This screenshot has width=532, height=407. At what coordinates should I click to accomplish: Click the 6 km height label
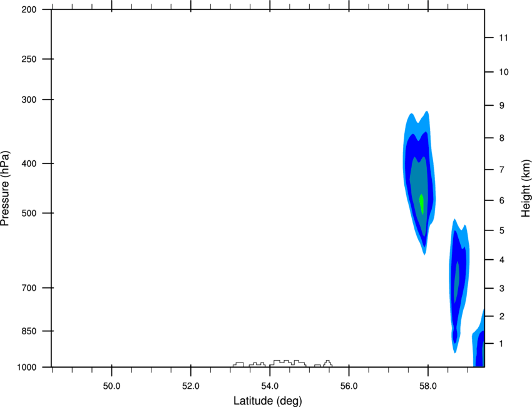pyautogui.click(x=502, y=200)
